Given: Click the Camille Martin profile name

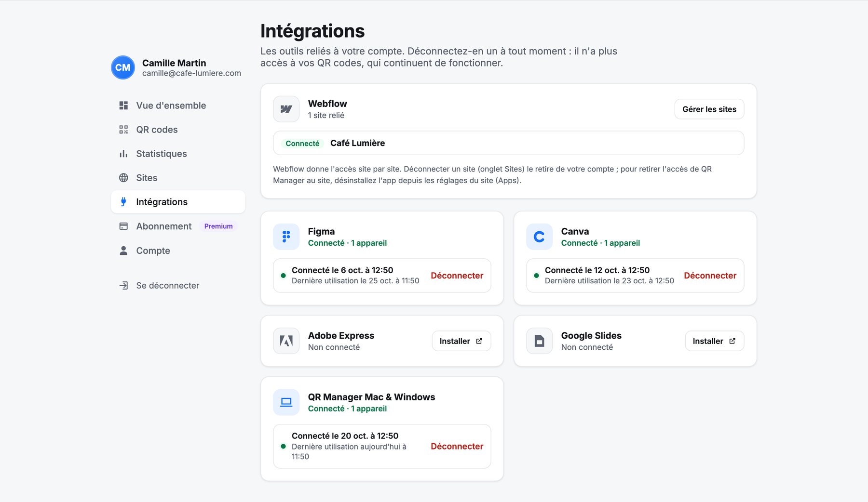Looking at the screenshot, I should point(174,63).
